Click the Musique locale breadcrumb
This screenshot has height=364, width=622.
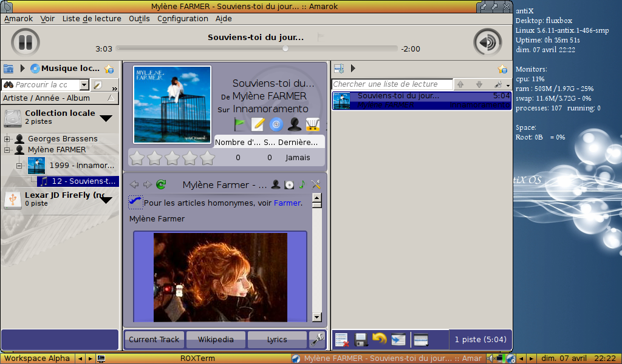pyautogui.click(x=66, y=69)
